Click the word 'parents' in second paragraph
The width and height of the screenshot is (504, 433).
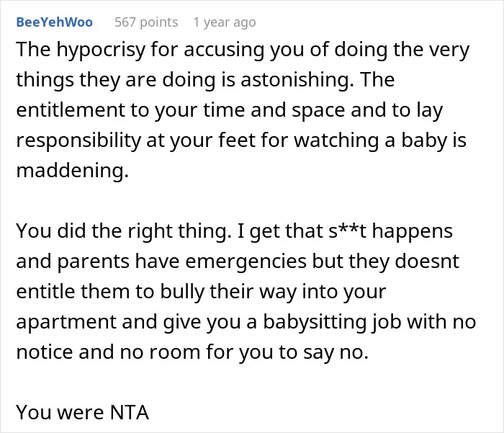94,262
